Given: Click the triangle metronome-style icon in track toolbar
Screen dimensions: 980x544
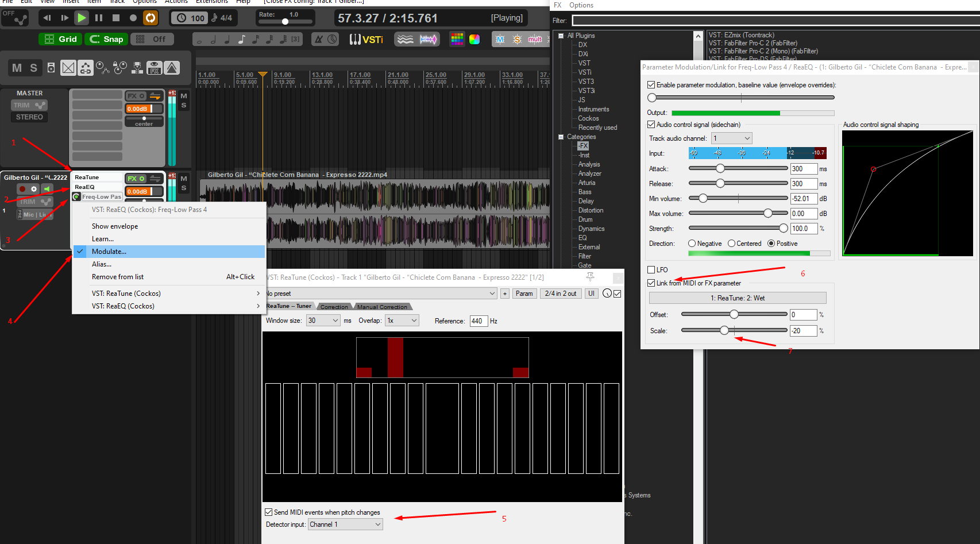Looking at the screenshot, I should (x=172, y=68).
